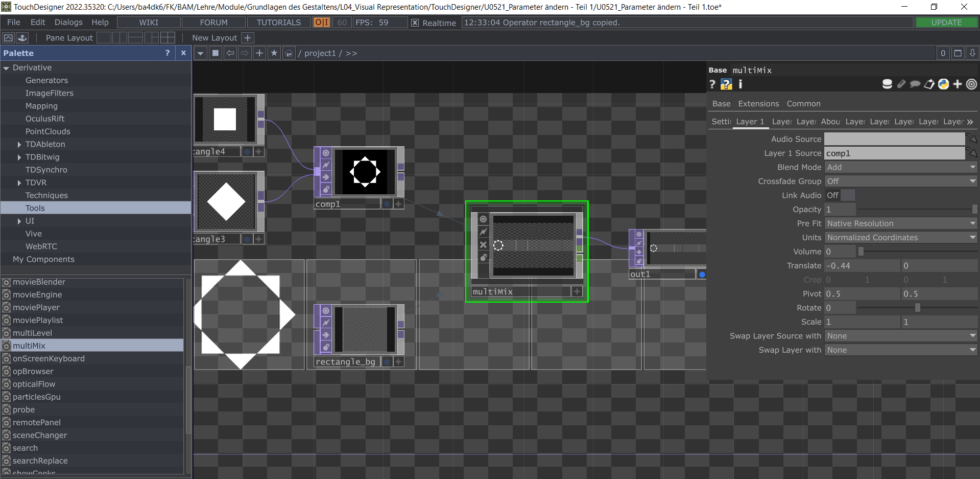Toggle the Realtime checkbox
Image resolution: width=980 pixels, height=479 pixels.
415,23
